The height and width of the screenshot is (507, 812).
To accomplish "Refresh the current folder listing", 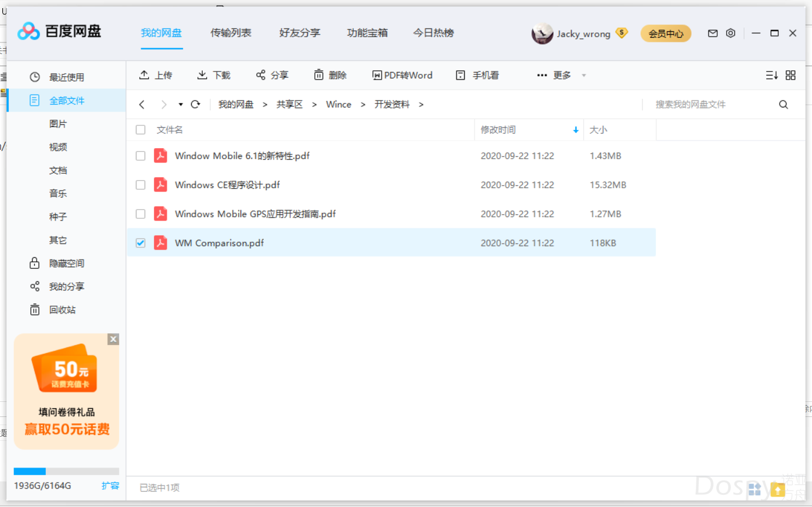I will coord(196,105).
